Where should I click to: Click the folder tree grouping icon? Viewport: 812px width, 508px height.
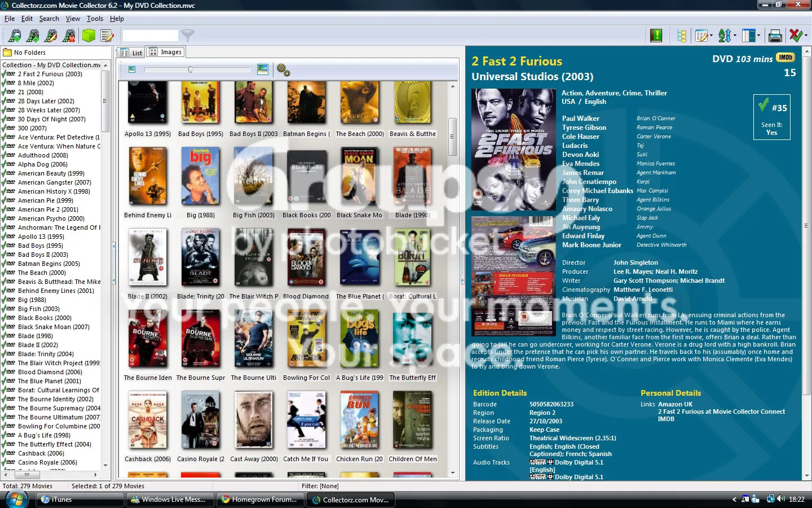[x=682, y=36]
